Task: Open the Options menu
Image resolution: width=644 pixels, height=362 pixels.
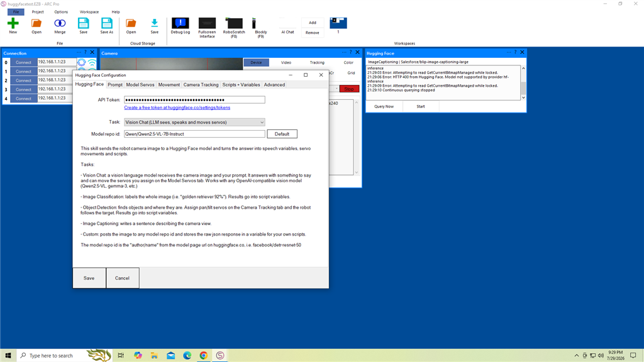Action: (61, 12)
